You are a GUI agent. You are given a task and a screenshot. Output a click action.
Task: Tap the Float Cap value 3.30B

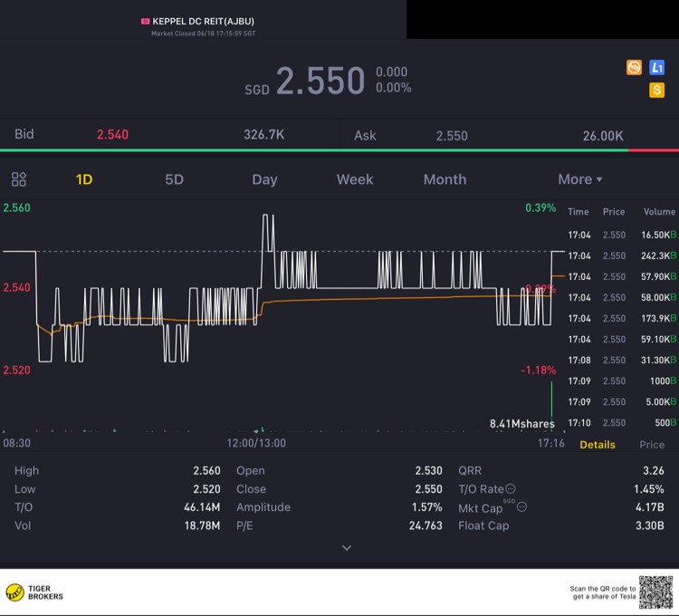[x=649, y=526]
